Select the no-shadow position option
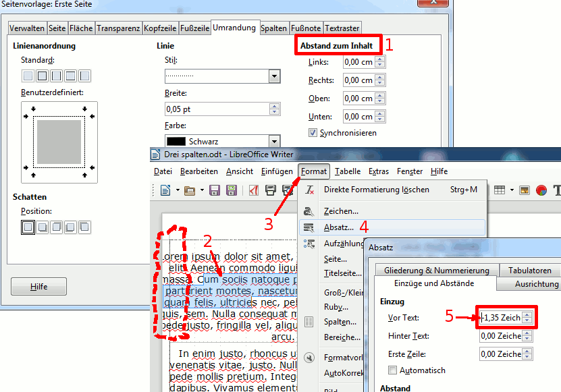This screenshot has height=392, width=561. pos(28,227)
